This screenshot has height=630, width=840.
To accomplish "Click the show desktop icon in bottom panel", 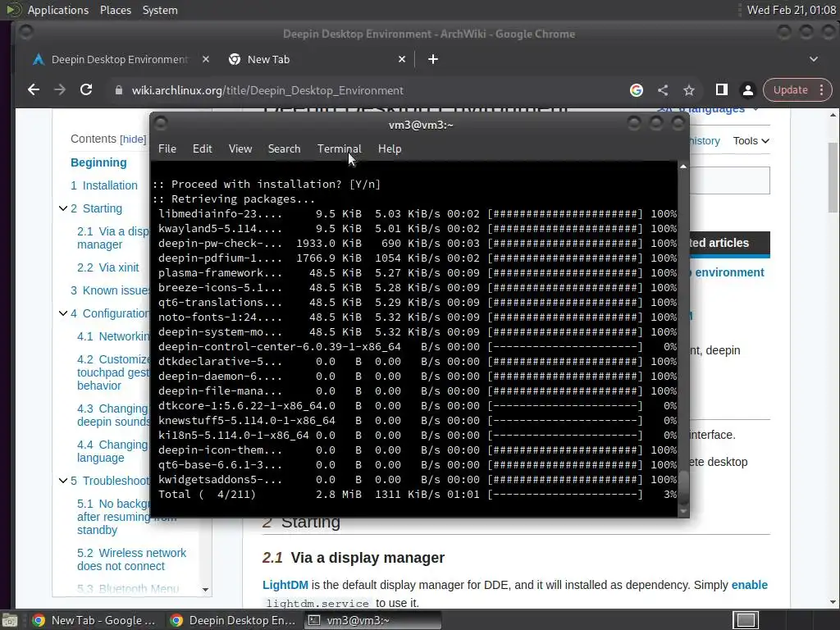I will pos(9,620).
